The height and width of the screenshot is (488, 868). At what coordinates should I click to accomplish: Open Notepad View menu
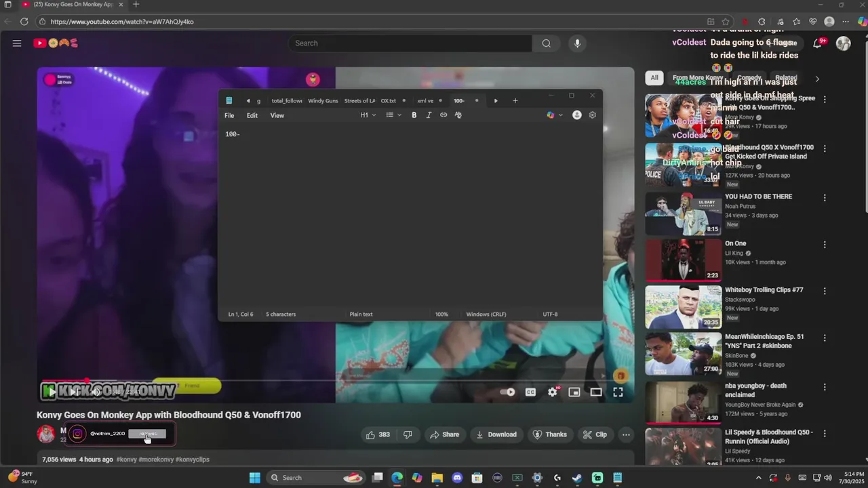(x=277, y=115)
